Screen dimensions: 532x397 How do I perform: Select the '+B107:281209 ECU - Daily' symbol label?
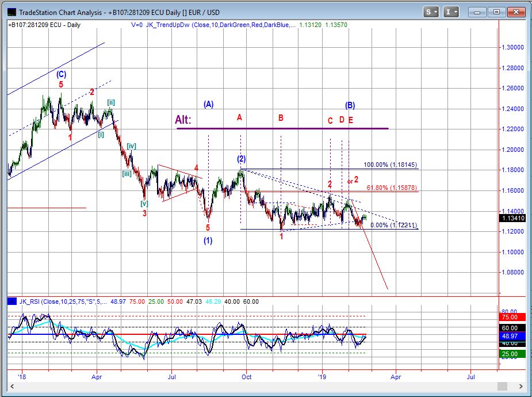[44, 25]
